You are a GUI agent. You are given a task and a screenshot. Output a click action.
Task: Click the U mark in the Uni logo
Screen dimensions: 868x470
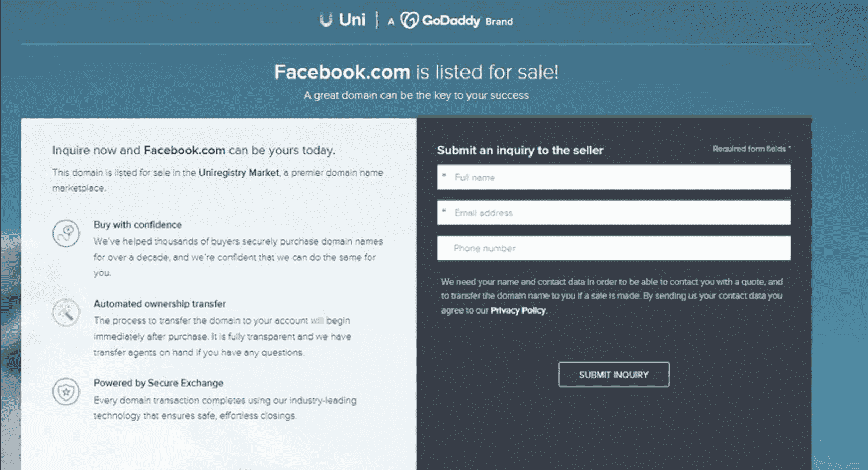click(325, 19)
